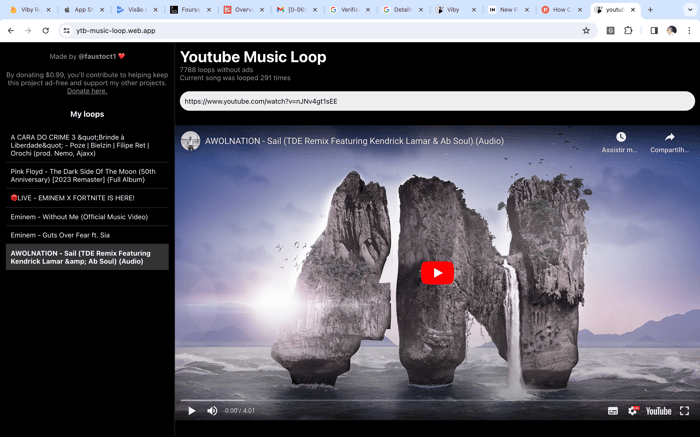Screen dimensions: 700x437
Task: Follow the Donate here link
Action: coord(87,91)
